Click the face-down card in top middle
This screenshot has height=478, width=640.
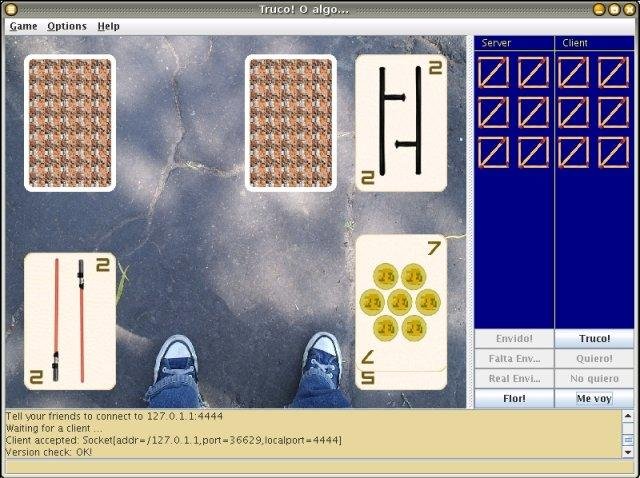(x=291, y=123)
